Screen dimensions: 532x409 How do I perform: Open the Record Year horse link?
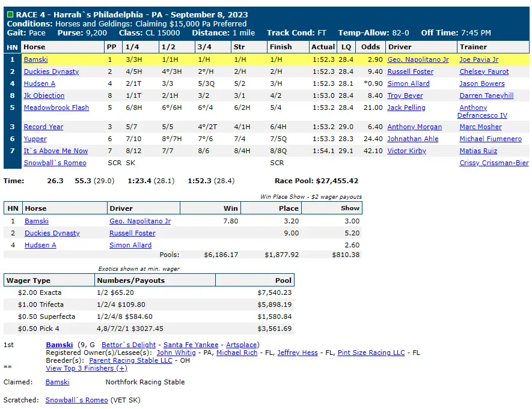(43, 127)
